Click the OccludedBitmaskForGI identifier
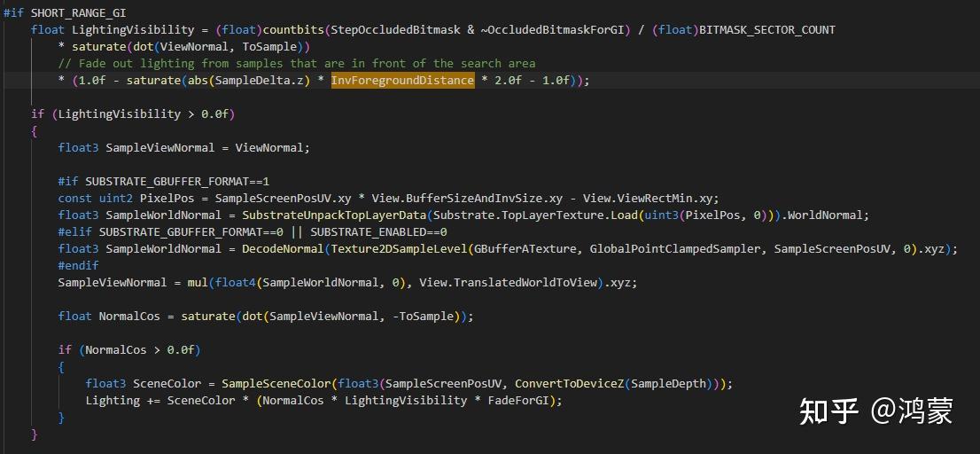Image resolution: width=980 pixels, height=454 pixels. (x=556, y=29)
